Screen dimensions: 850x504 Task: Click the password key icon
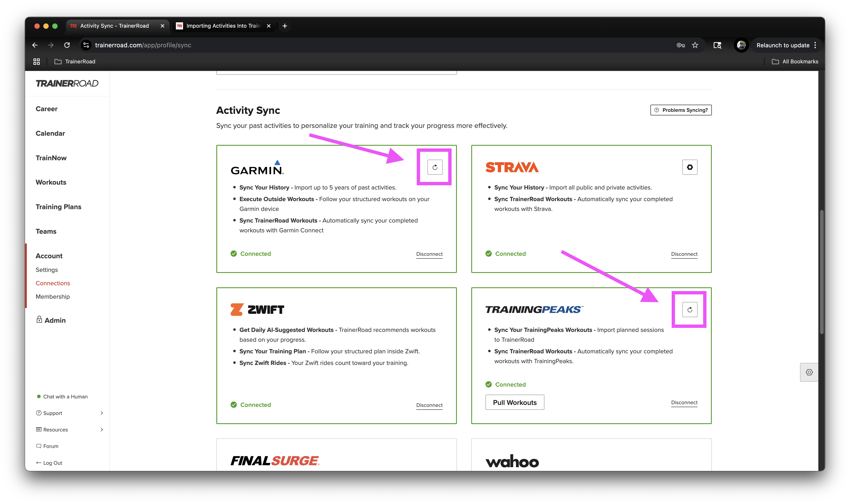680,45
